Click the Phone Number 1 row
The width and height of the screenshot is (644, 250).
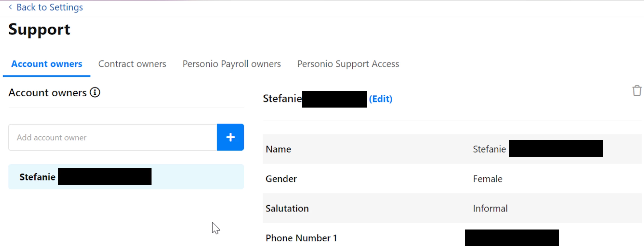click(x=452, y=238)
